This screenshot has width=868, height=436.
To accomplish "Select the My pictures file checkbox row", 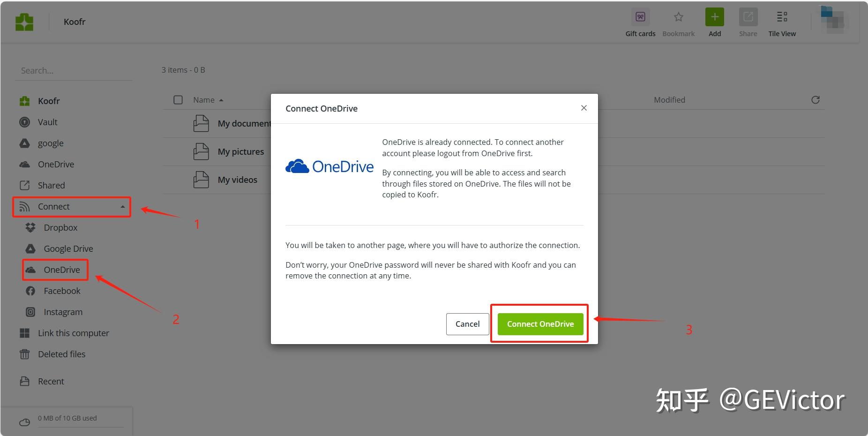I will [x=178, y=151].
